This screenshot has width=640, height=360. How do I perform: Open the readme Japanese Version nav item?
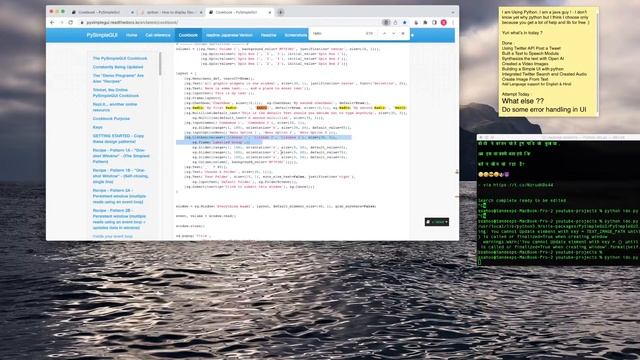[x=229, y=35]
